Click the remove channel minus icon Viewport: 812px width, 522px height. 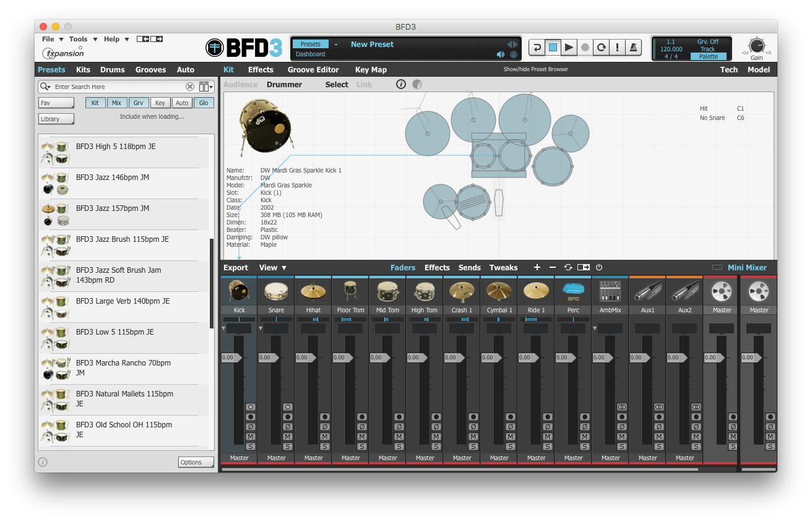click(552, 267)
